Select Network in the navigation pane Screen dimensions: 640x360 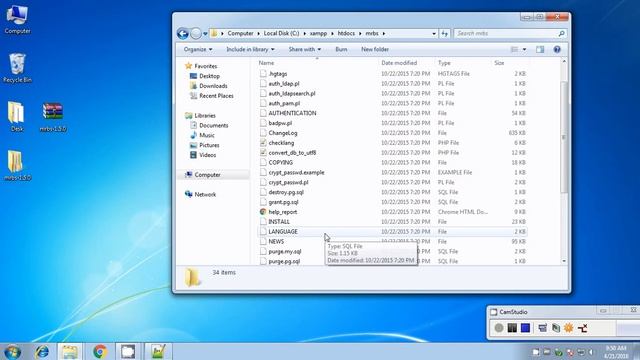click(x=205, y=194)
